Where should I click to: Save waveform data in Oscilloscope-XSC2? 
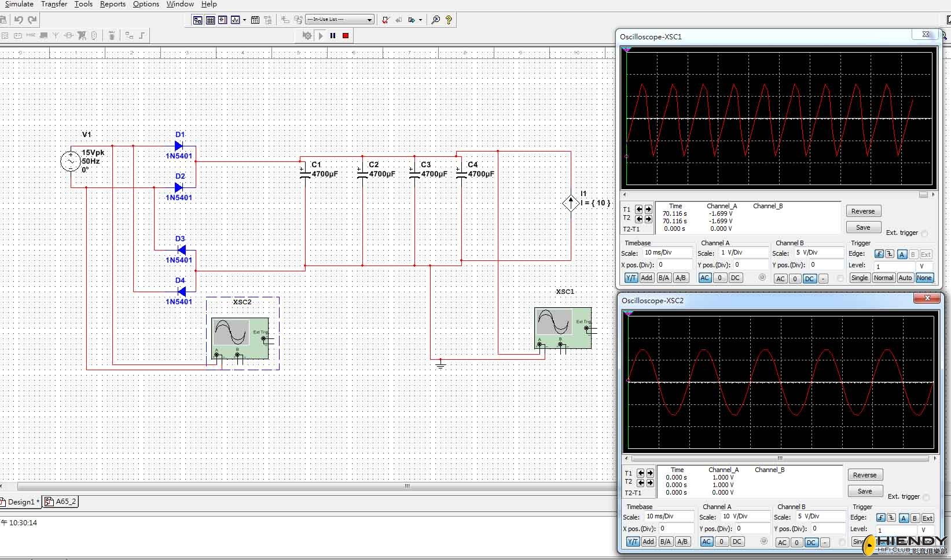[x=864, y=491]
